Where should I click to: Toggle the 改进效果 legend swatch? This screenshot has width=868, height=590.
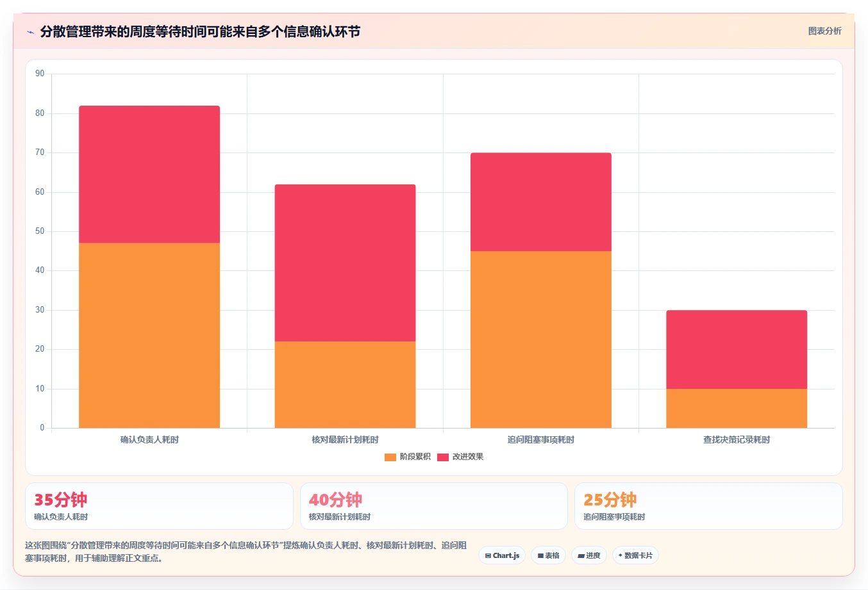coord(443,457)
